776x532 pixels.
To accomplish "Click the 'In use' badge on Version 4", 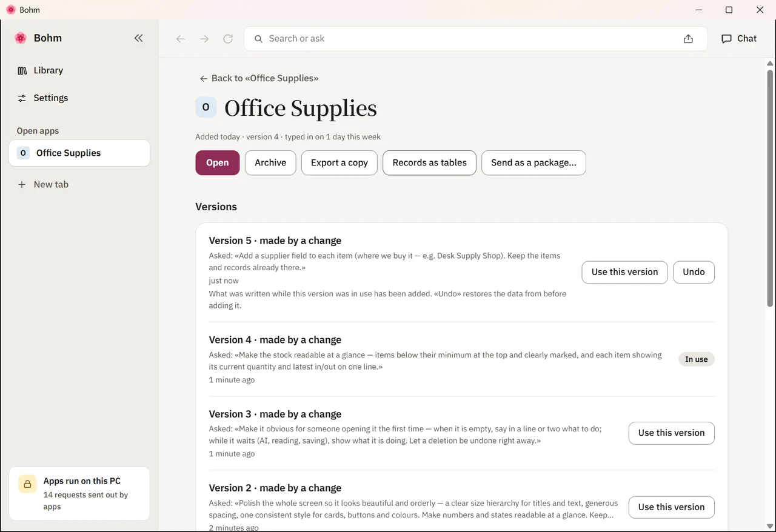I will (697, 359).
